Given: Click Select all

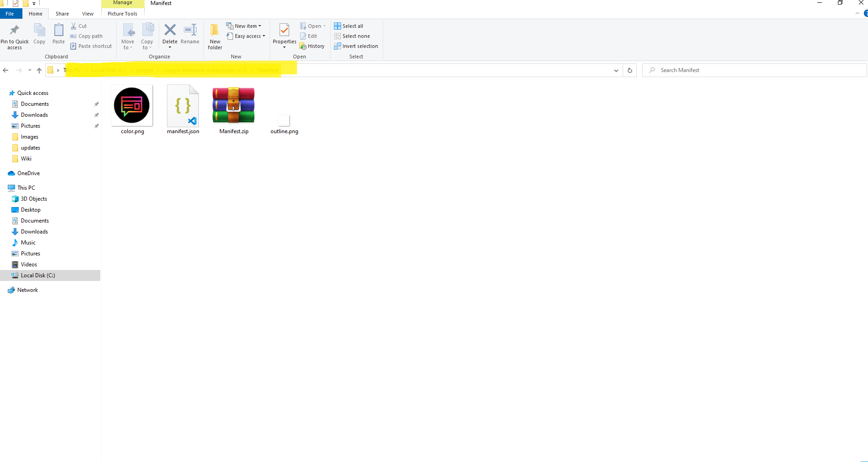Looking at the screenshot, I should tap(349, 26).
